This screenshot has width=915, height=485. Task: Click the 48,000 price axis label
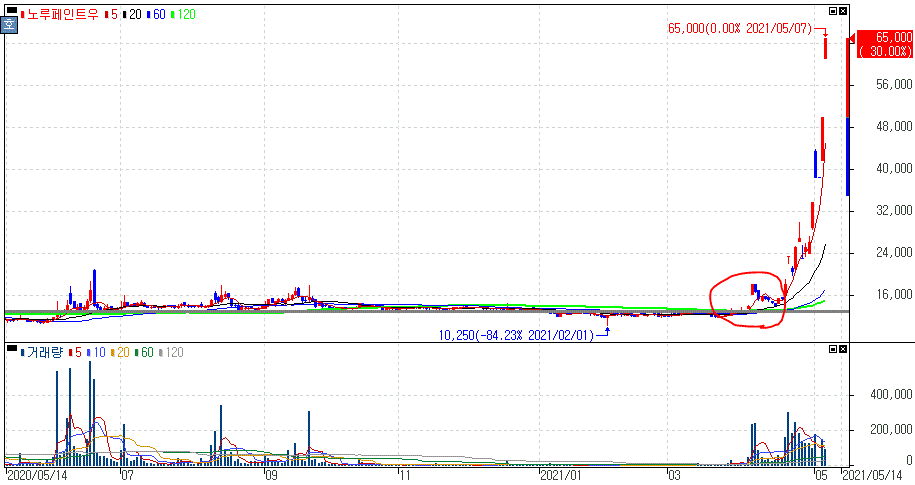point(894,126)
